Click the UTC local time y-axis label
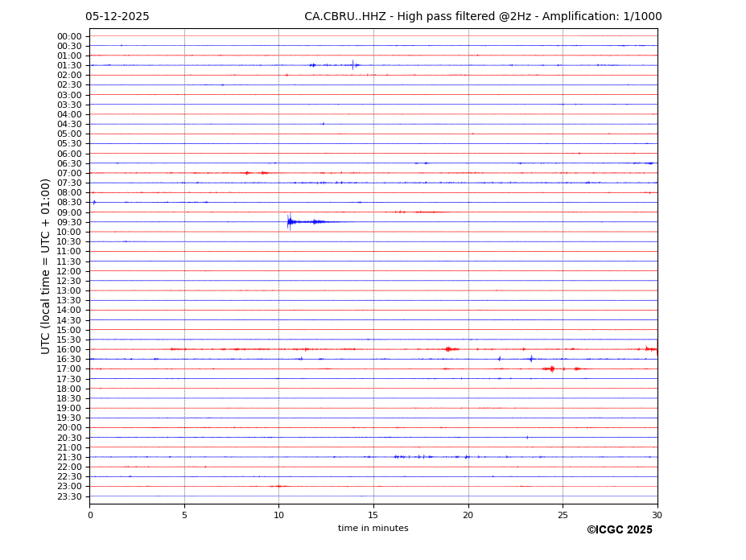Image resolution: width=746 pixels, height=560 pixels. [x=46, y=266]
